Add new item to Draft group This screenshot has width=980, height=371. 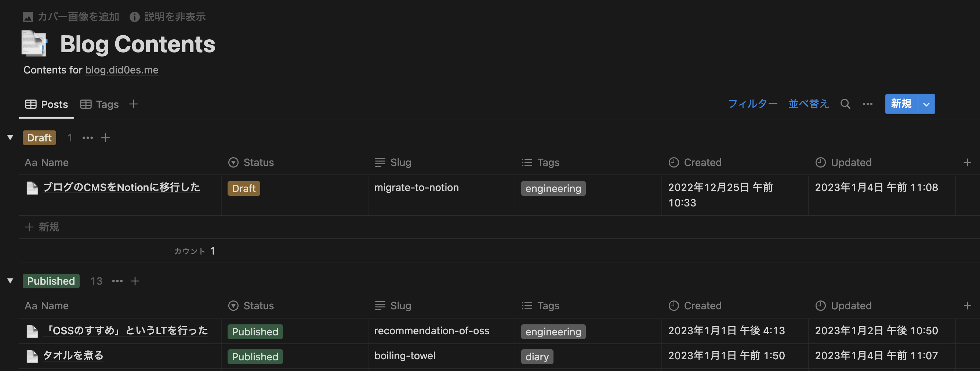105,138
